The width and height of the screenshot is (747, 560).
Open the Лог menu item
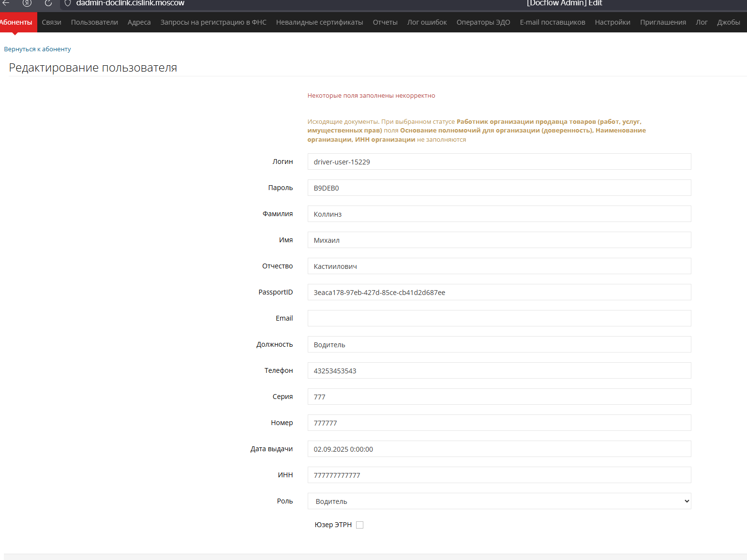[x=702, y=22]
